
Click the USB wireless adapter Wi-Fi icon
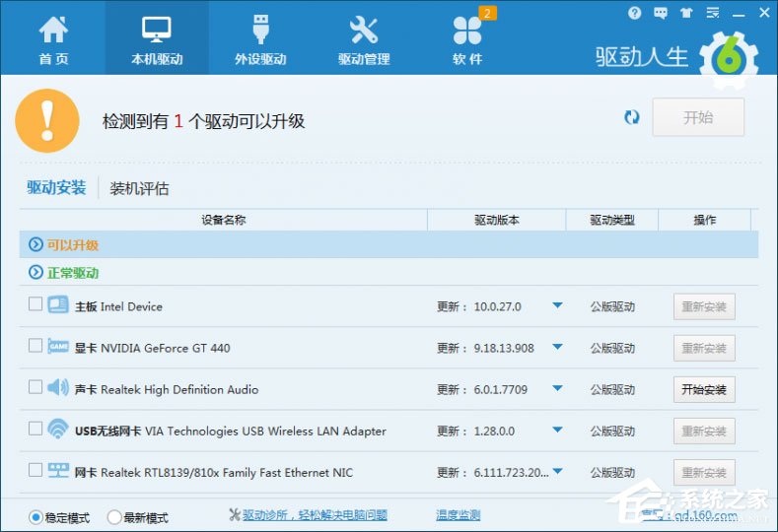pos(58,429)
